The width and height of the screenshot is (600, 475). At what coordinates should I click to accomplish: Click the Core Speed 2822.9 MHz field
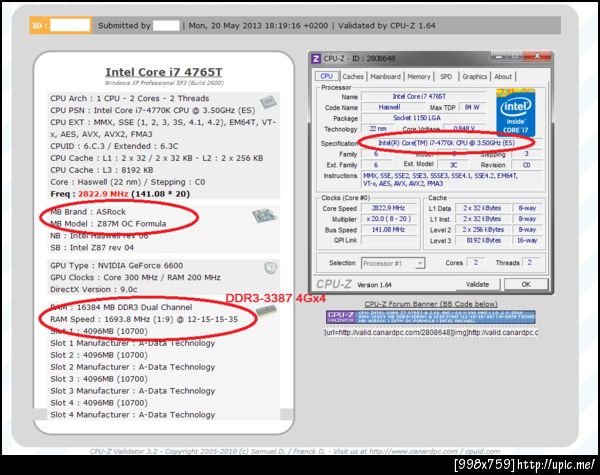coord(388,208)
